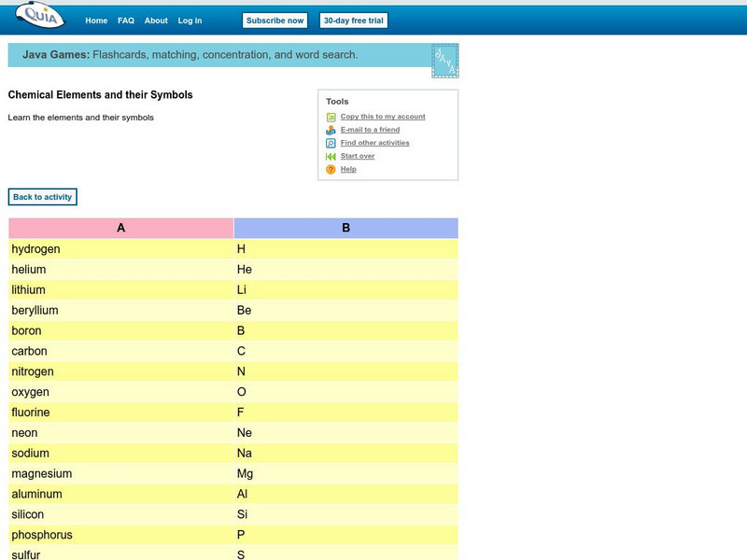Click the E-mail to a friend icon

[x=330, y=129]
